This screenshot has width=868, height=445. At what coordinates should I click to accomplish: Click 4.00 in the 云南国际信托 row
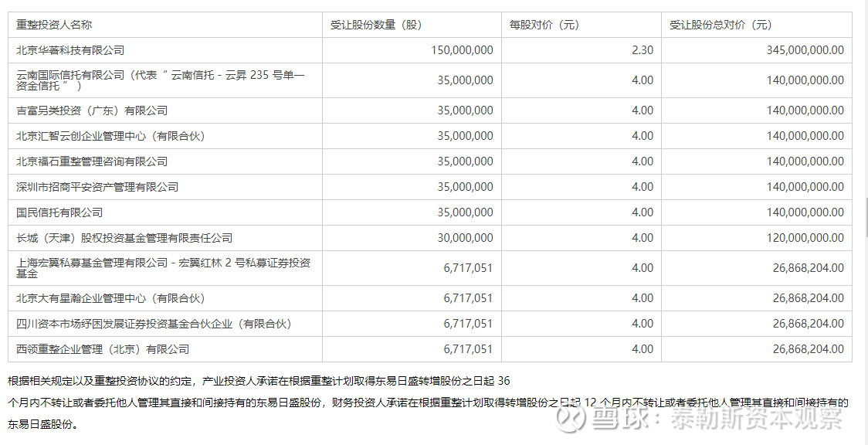click(x=643, y=81)
